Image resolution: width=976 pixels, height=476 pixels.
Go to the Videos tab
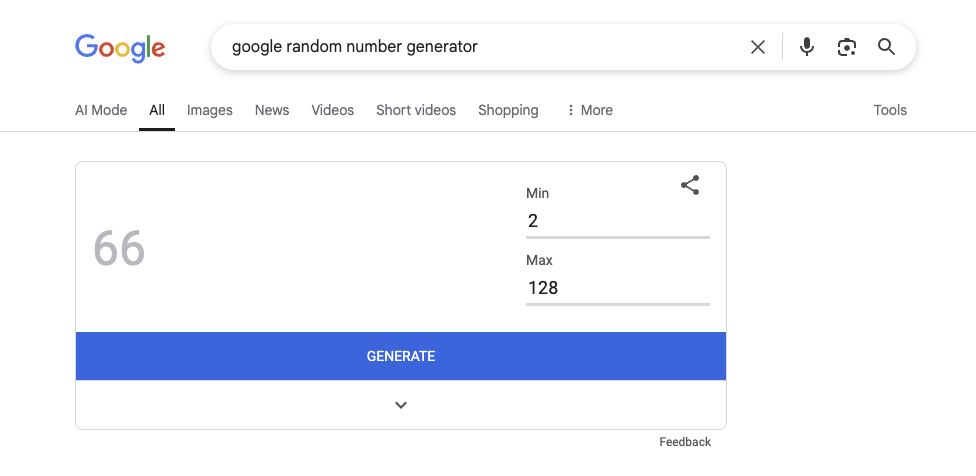point(333,110)
